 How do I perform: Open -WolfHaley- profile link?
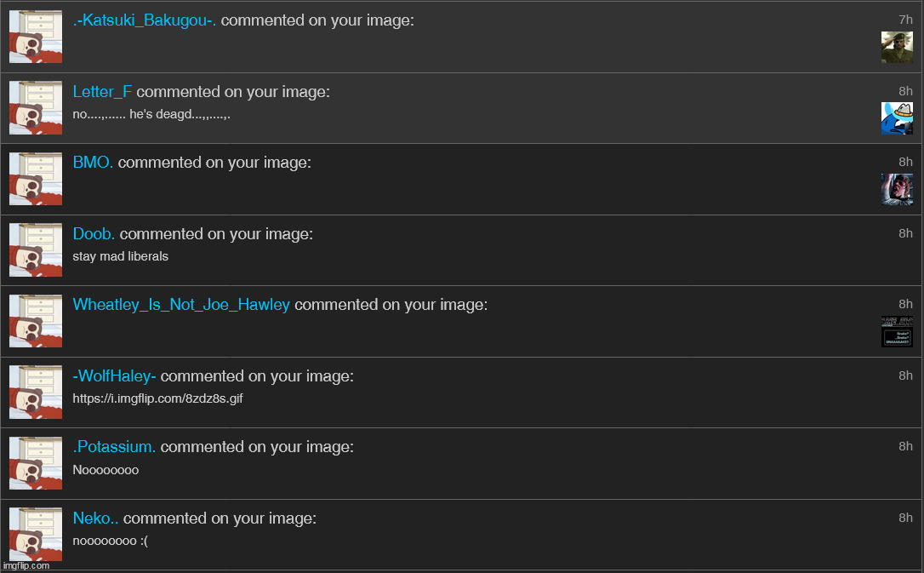pyautogui.click(x=114, y=376)
